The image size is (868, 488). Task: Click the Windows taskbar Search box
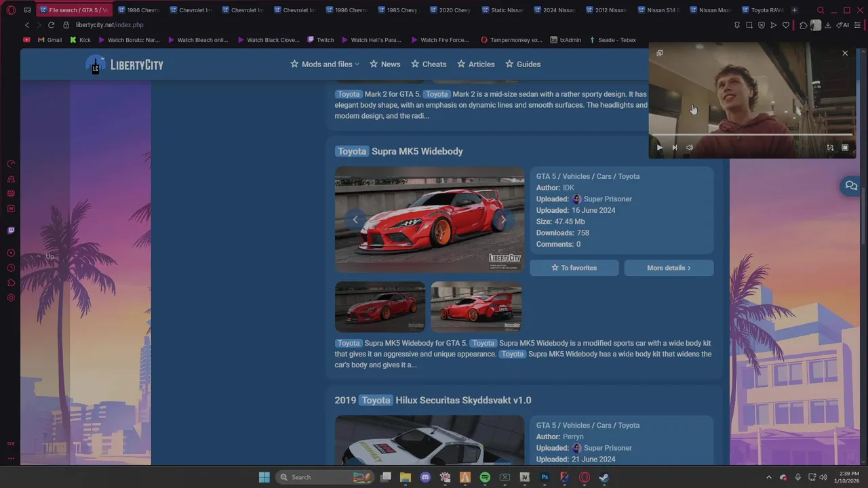[325, 477]
